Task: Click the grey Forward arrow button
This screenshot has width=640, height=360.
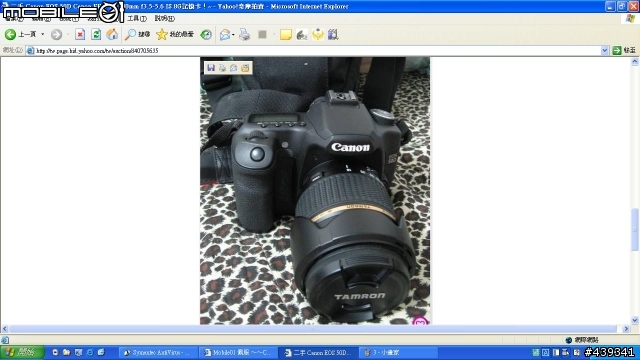Action: (x=56, y=35)
